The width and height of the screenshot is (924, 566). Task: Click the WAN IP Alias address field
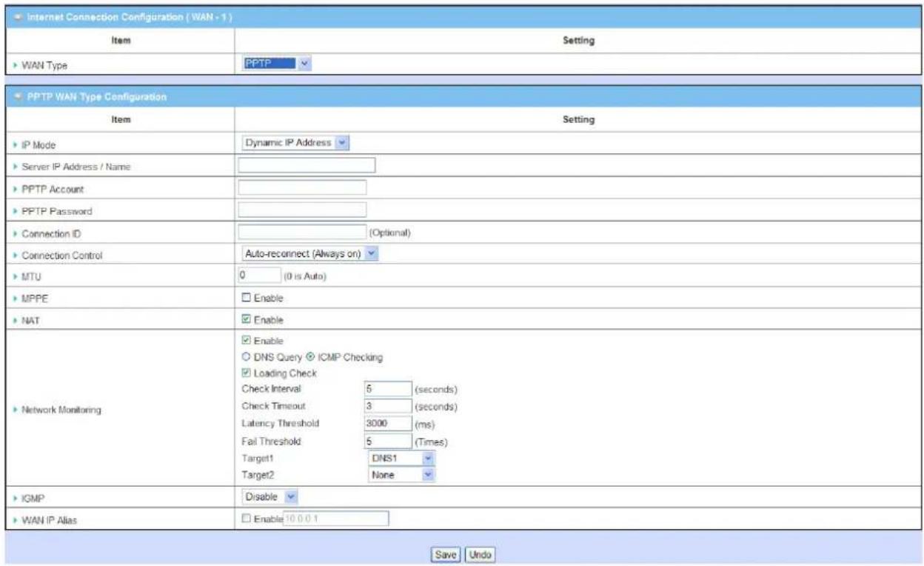tap(336, 519)
